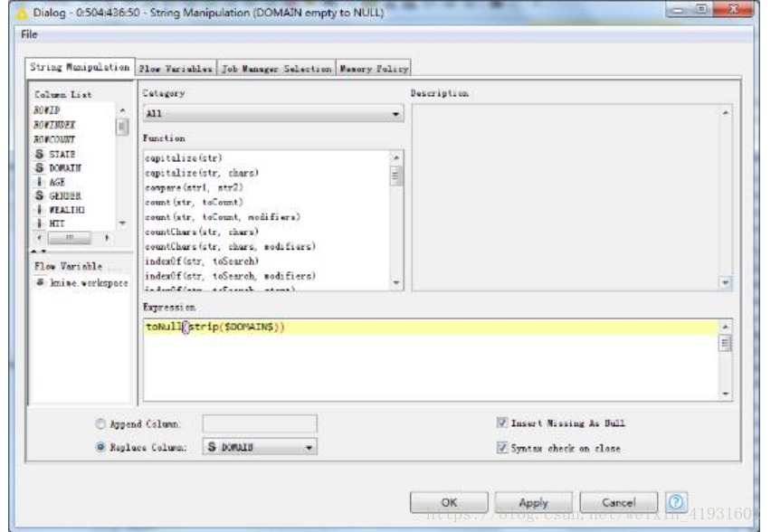Click the Function list scroll up arrow
The width and height of the screenshot is (771, 532).
tap(396, 157)
